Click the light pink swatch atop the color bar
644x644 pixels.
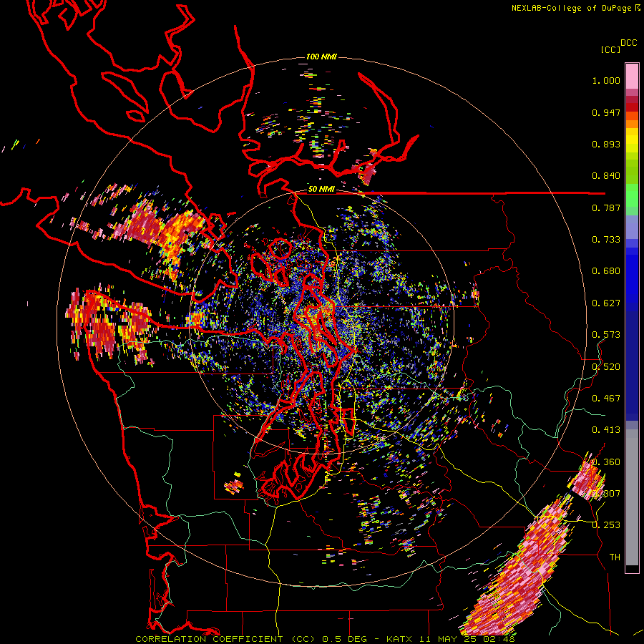coord(632,77)
